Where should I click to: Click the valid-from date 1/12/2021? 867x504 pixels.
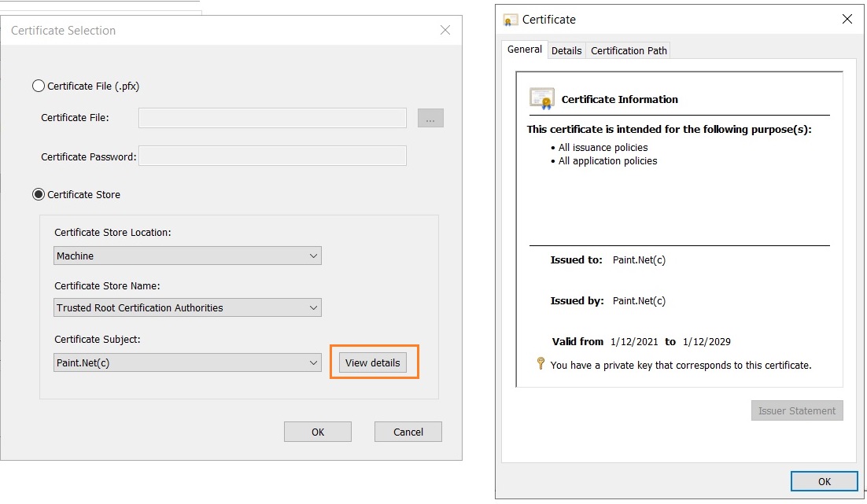(x=634, y=341)
